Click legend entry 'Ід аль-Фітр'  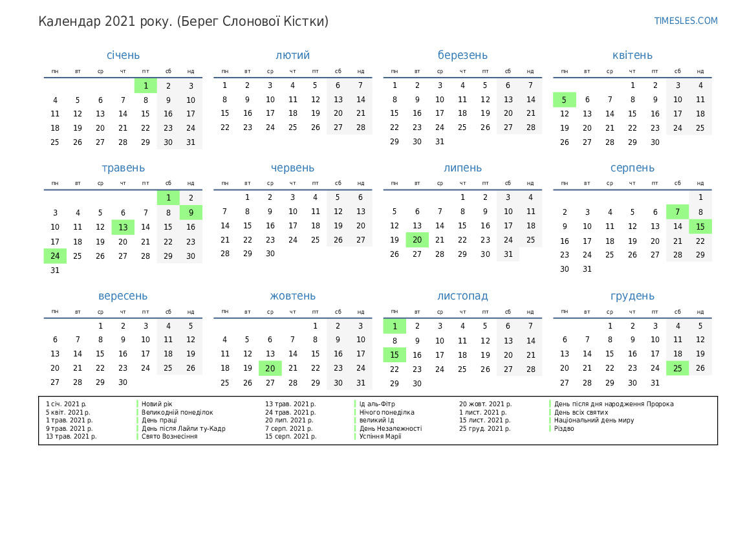(x=377, y=404)
